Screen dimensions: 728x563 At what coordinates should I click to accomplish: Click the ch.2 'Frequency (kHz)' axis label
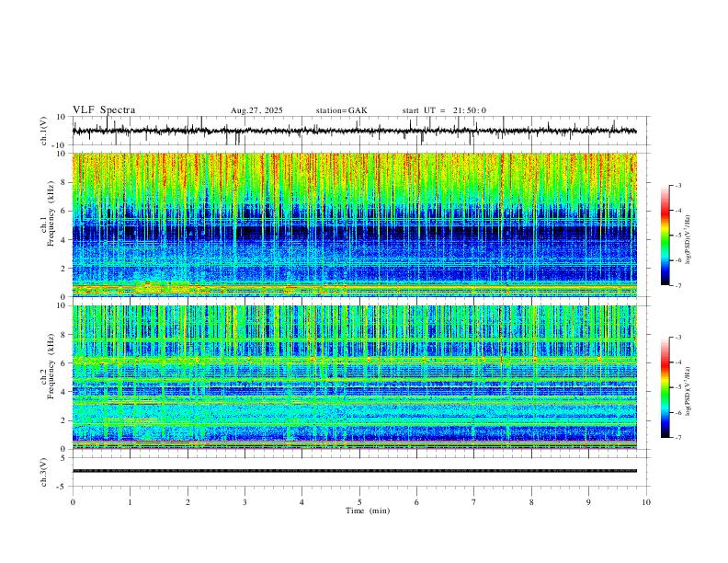51,366
